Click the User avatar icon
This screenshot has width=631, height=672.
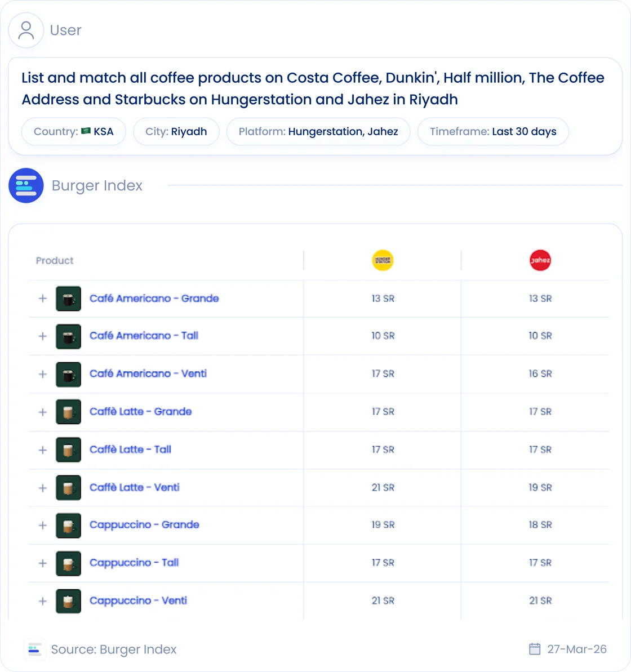(26, 30)
